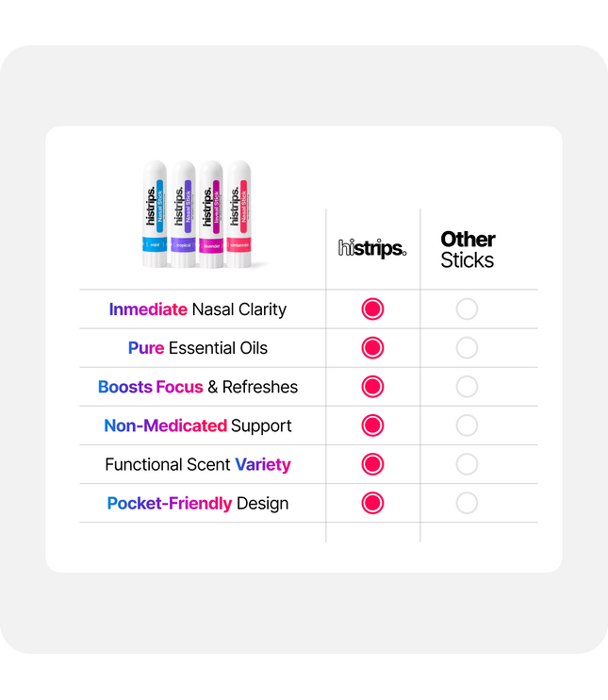This screenshot has height=700, width=608.
Task: Click the blue mint nasal stick
Action: point(155,214)
